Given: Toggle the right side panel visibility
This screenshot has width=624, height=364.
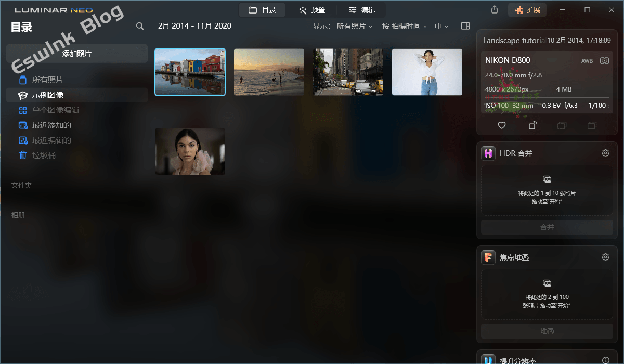Looking at the screenshot, I should pyautogui.click(x=465, y=26).
